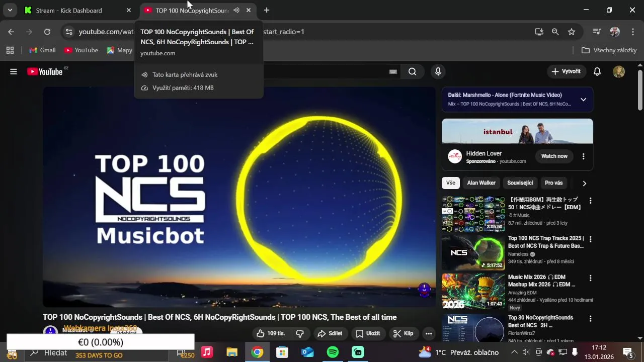644x362 pixels.
Task: Open Všechny záložky bookmarks folder
Action: (609, 50)
